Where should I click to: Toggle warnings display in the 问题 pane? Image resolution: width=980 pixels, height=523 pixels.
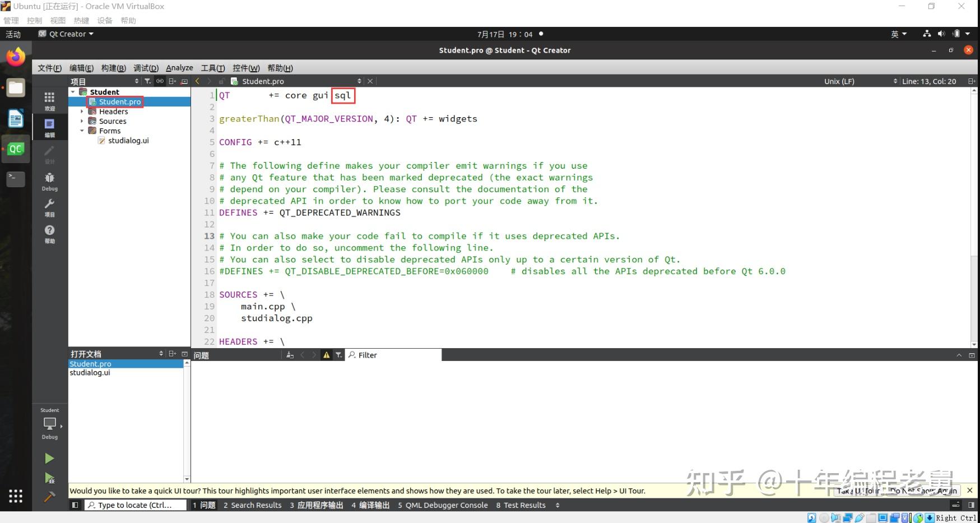[x=327, y=355]
